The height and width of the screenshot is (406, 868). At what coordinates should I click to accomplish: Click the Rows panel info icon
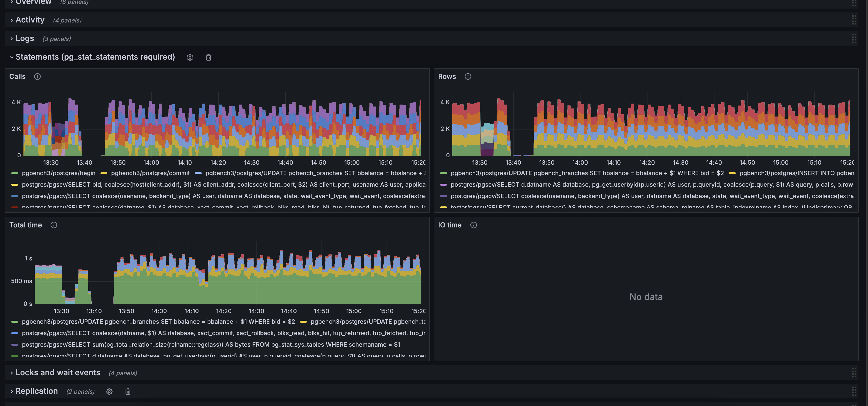coord(468,77)
